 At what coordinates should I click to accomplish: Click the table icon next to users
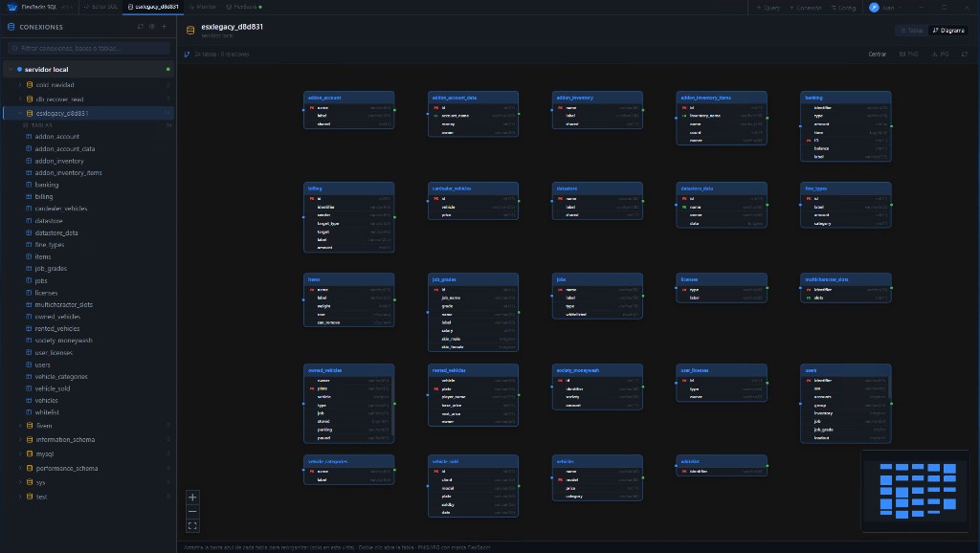[29, 365]
